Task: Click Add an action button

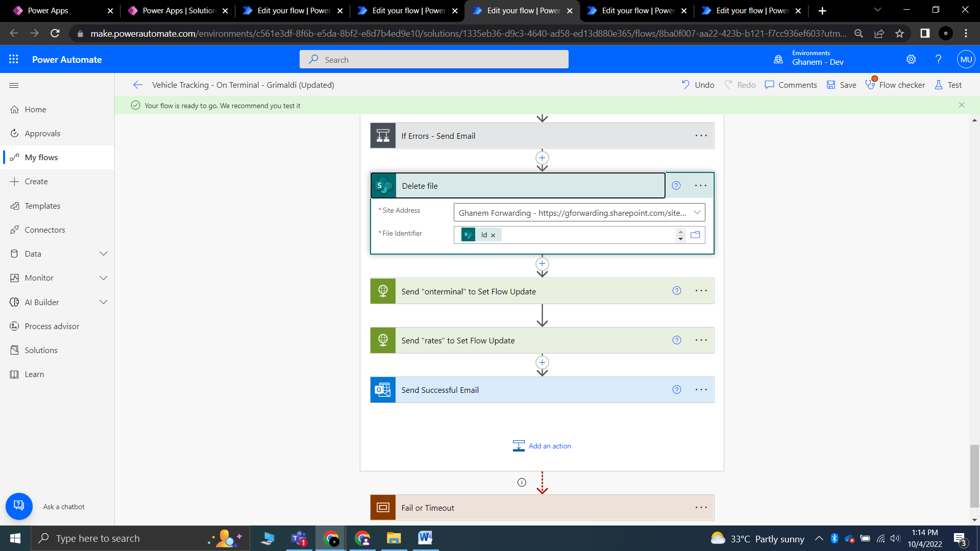Action: [543, 446]
